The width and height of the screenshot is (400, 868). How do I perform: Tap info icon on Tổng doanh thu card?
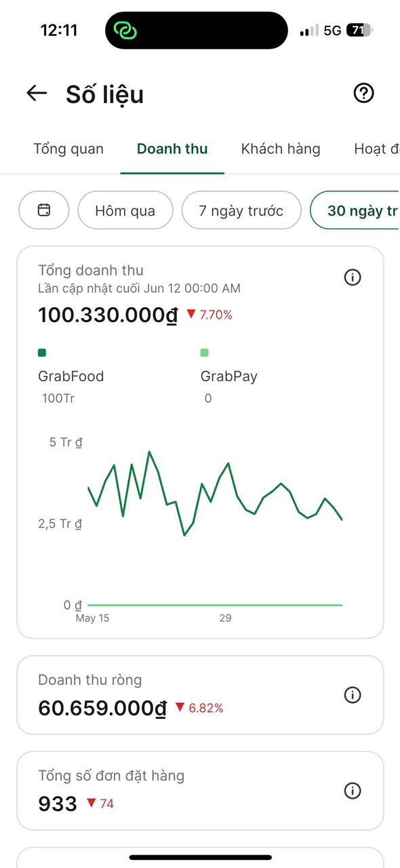coord(353,277)
